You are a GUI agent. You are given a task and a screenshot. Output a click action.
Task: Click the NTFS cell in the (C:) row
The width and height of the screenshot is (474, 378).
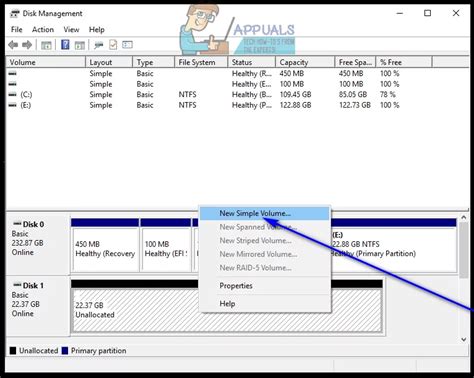click(x=187, y=95)
